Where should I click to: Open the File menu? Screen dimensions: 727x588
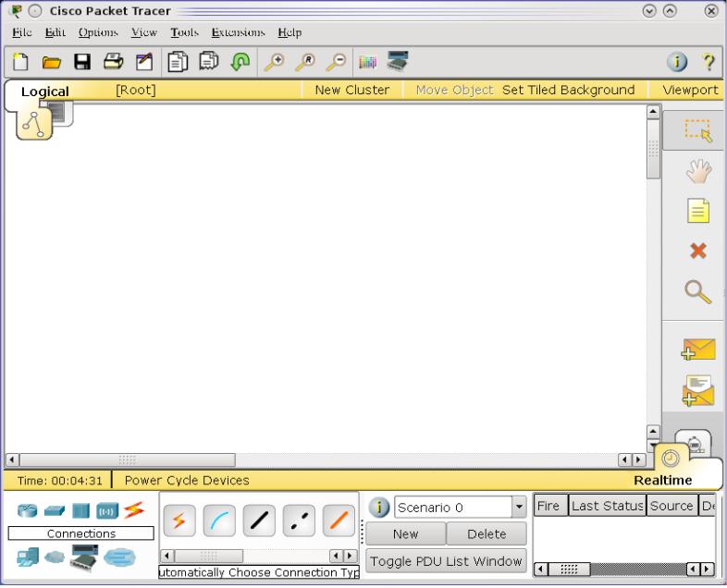click(22, 32)
